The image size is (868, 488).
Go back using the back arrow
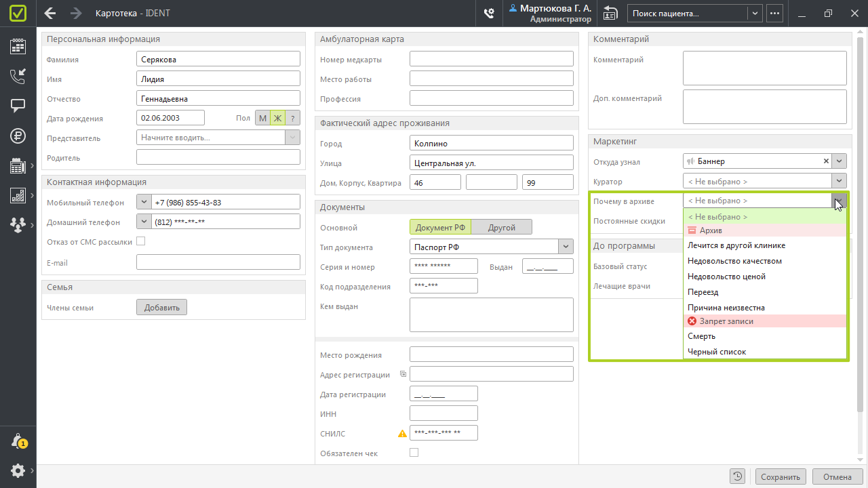(50, 13)
